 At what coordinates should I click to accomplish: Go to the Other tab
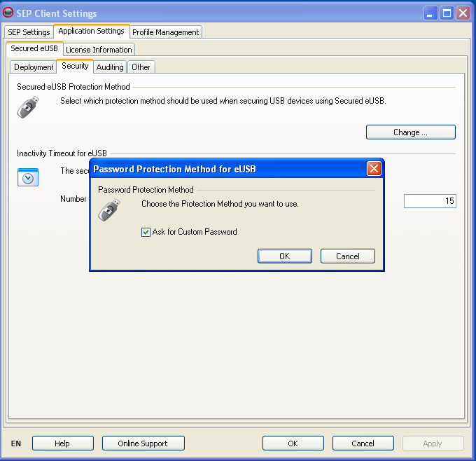[x=141, y=67]
